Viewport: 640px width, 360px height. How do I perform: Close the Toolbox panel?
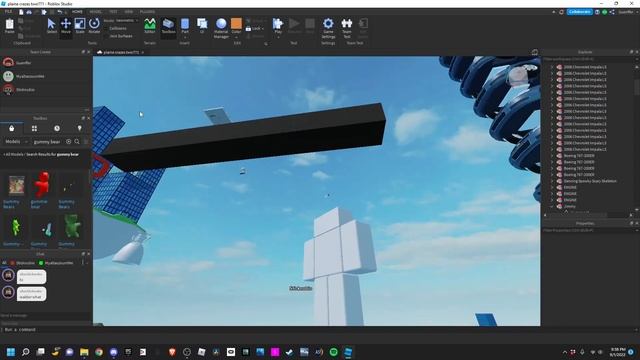(89, 118)
